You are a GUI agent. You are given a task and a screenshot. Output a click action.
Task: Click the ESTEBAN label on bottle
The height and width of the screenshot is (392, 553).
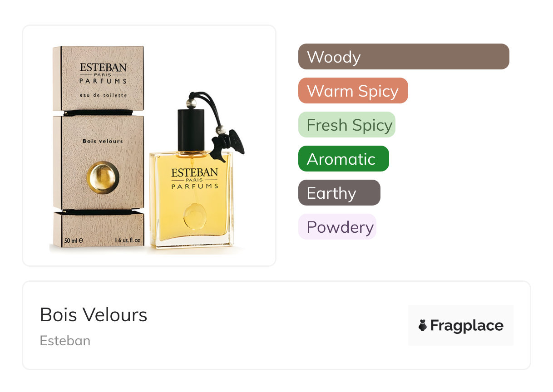pyautogui.click(x=195, y=173)
